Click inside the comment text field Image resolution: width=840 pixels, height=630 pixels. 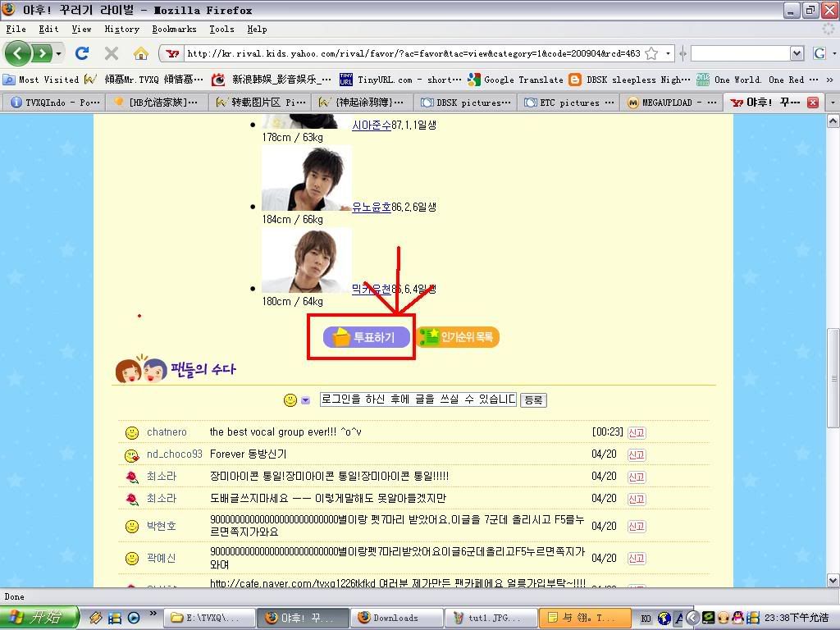[x=418, y=399]
